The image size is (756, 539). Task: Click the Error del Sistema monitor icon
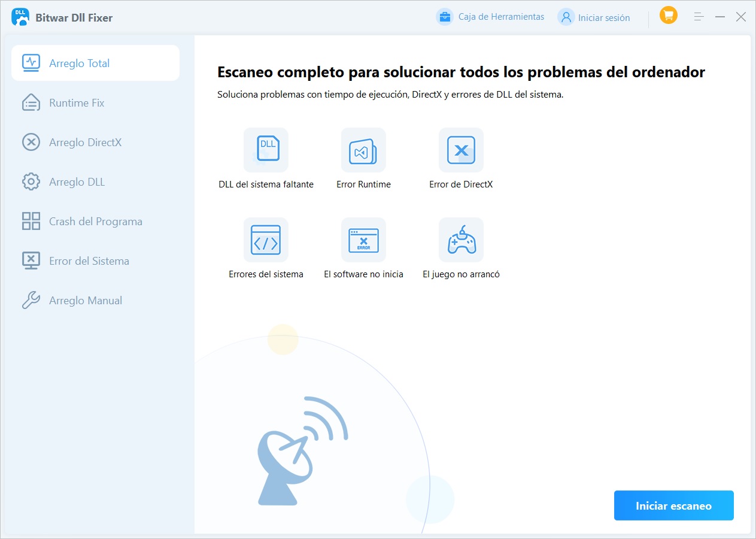pos(31,261)
